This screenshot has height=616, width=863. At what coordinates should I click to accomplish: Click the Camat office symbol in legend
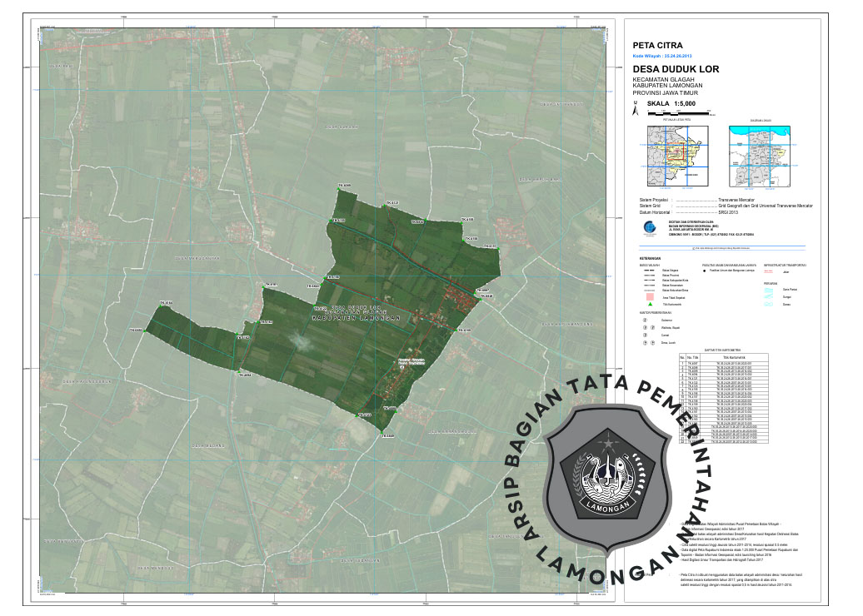[644, 335]
